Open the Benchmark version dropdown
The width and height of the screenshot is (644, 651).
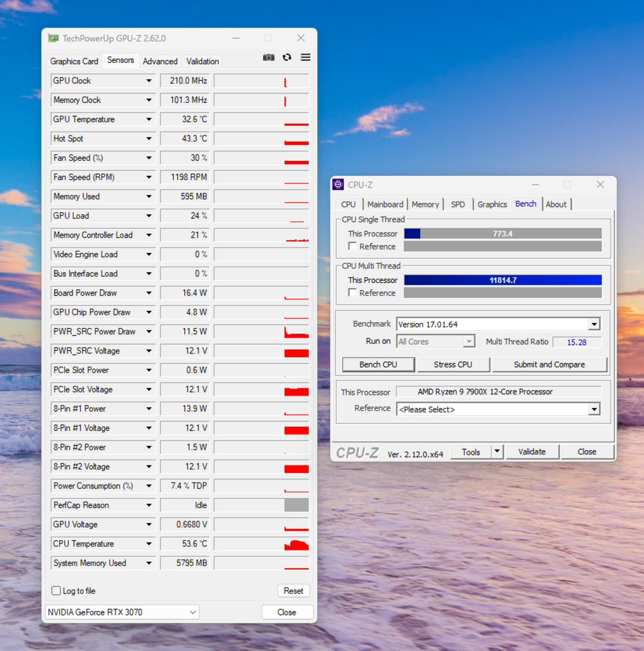pos(594,324)
